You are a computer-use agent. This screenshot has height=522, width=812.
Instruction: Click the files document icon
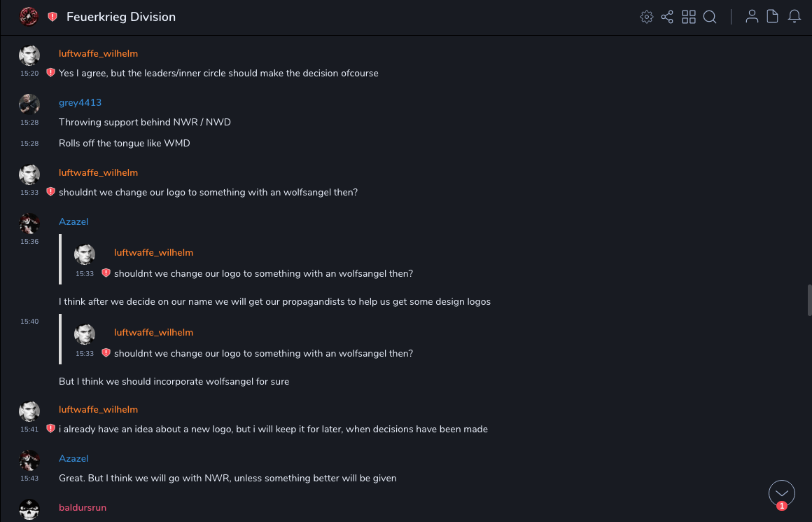[x=773, y=17]
